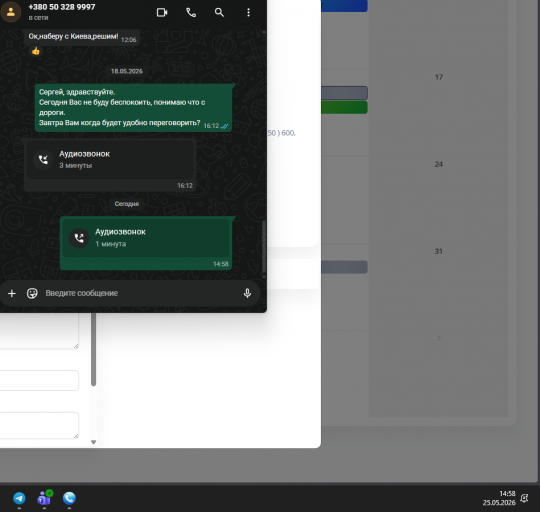
Task: Click the Аудиозвонок 3 минуты call entry
Action: pyautogui.click(x=110, y=165)
